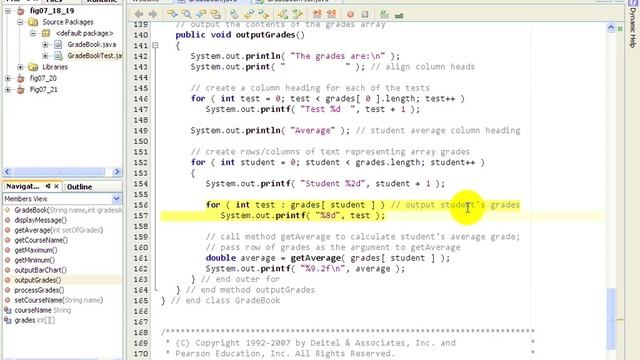This screenshot has width=640, height=360.
Task: Select fig07_21 project
Action: (43, 89)
